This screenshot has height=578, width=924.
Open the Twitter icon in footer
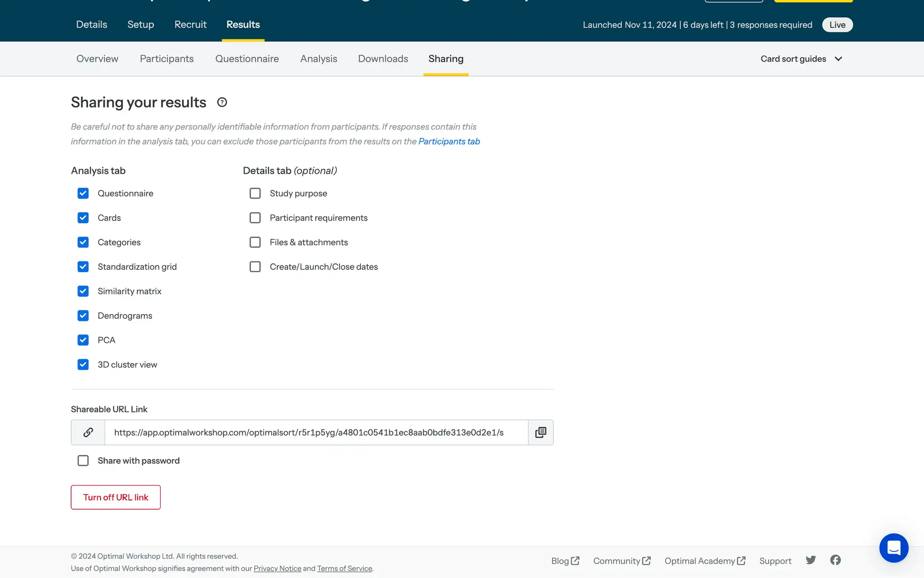click(x=811, y=560)
